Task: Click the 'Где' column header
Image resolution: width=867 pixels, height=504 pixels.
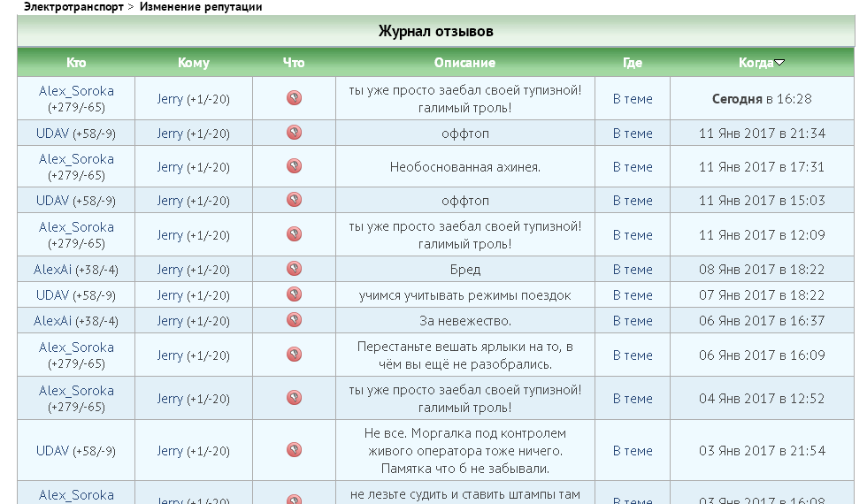Action: tap(632, 63)
